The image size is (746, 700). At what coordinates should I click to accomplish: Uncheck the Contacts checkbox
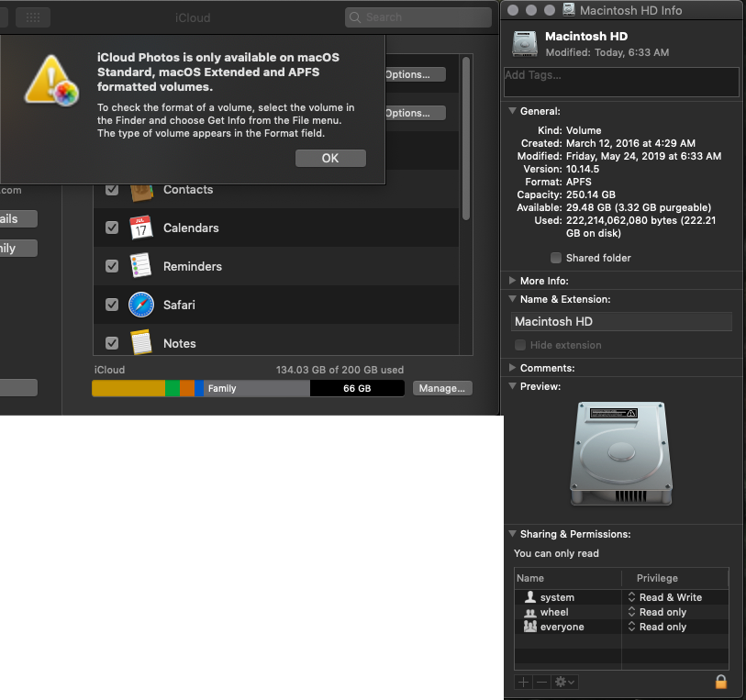pyautogui.click(x=112, y=189)
